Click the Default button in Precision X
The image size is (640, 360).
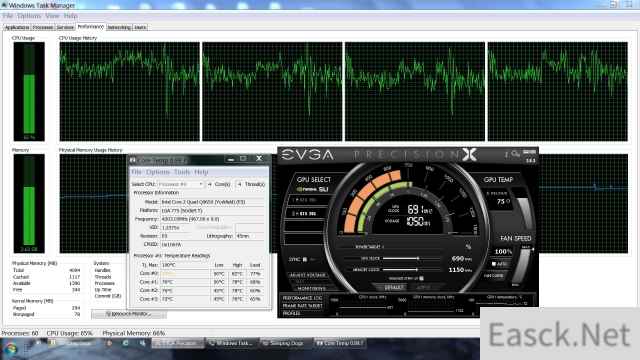(x=393, y=287)
